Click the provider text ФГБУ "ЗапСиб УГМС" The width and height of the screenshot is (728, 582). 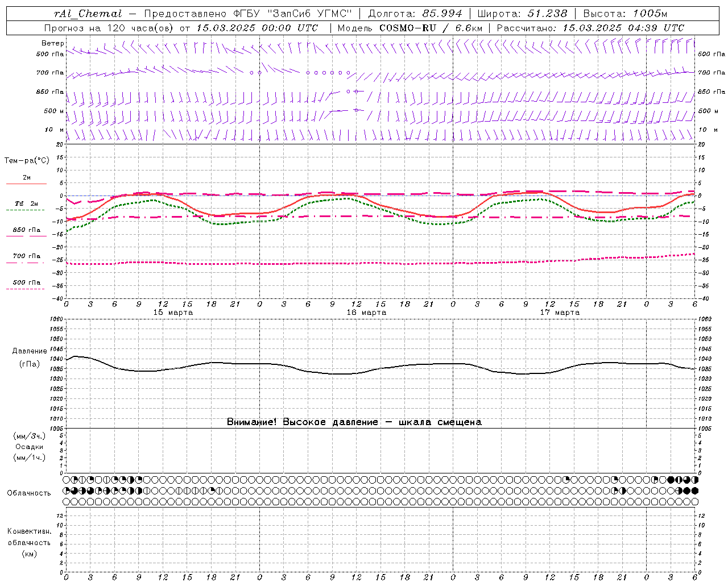coord(293,14)
